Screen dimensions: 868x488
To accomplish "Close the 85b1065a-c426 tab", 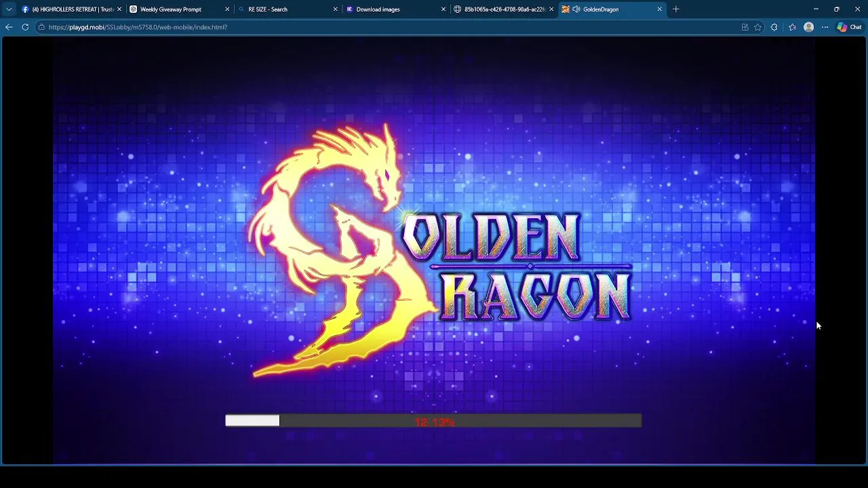I will tap(551, 9).
